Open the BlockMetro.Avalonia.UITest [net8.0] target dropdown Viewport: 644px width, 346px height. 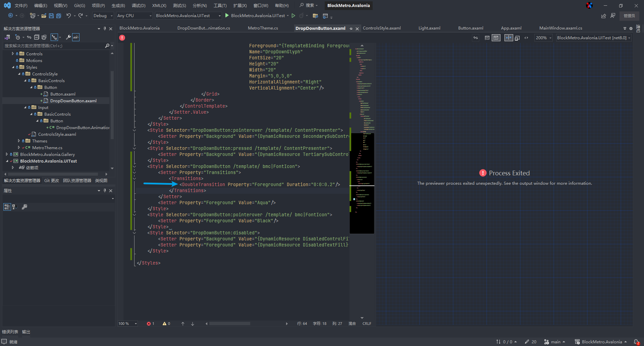click(594, 38)
